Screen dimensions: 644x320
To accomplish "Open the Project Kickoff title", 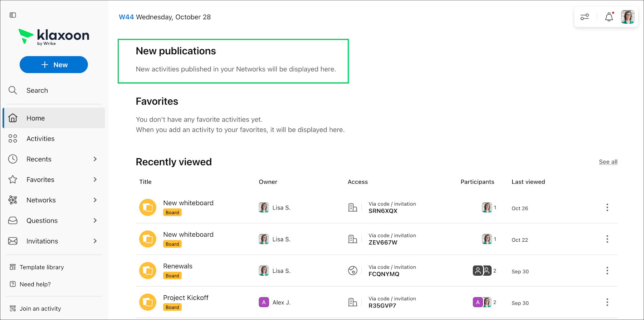I will pos(186,297).
